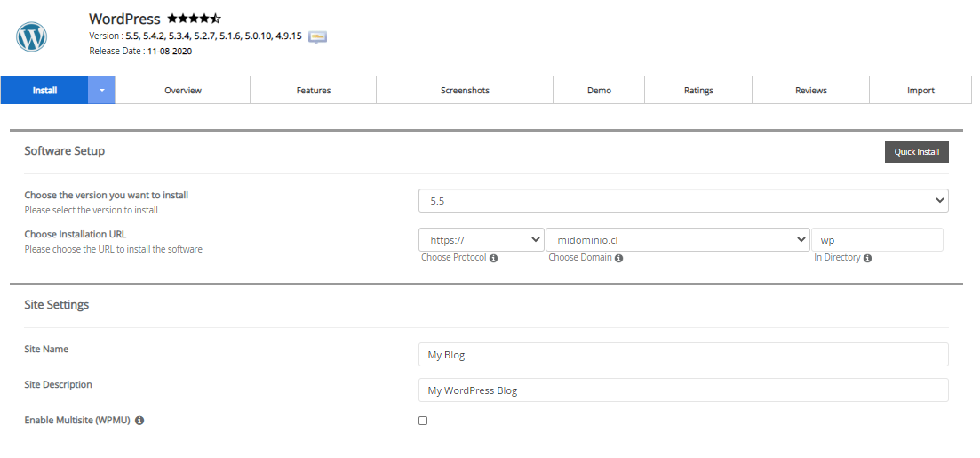Open the changelog speech-bubble icon next to versions
980x458 pixels.
click(317, 37)
